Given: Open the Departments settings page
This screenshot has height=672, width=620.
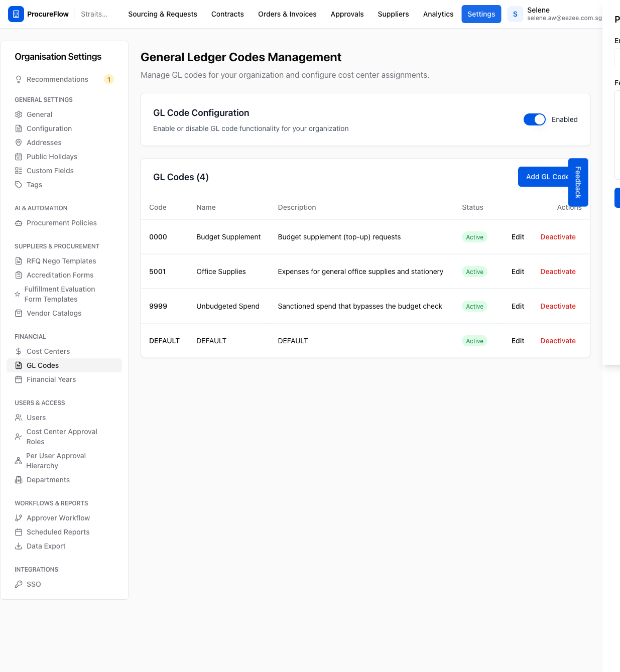Looking at the screenshot, I should (x=64, y=480).
